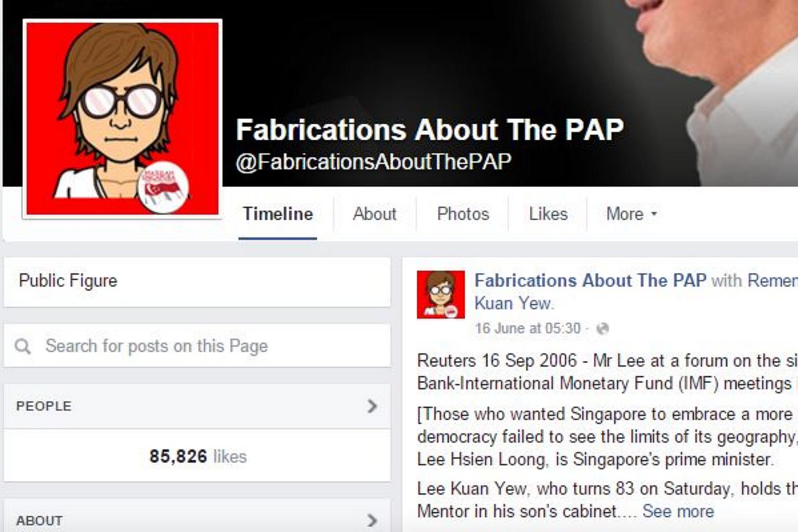Open the About tab
This screenshot has width=798, height=532.
pos(375,214)
